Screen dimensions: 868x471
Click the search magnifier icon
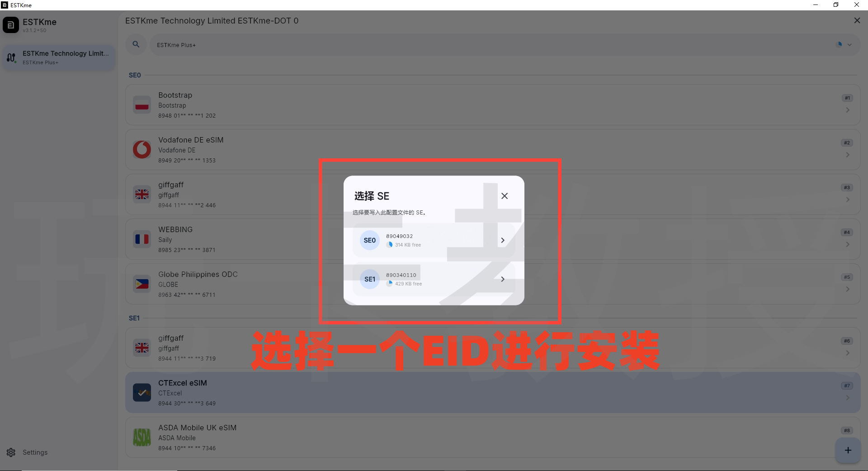coord(136,44)
